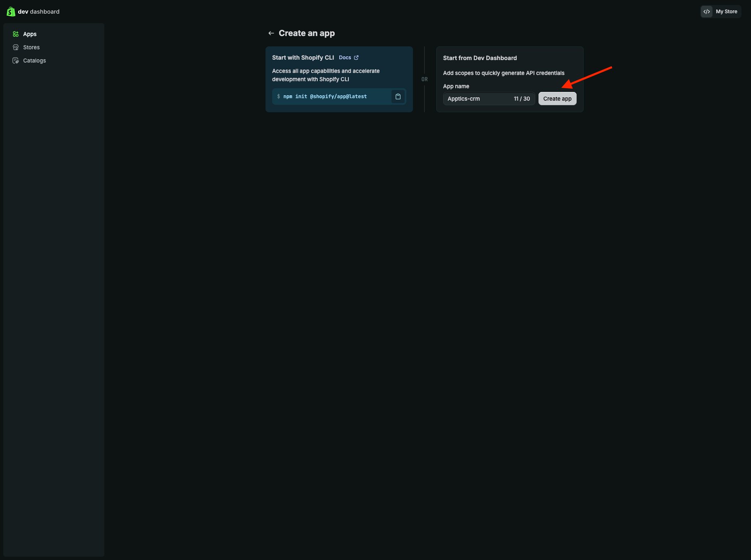
Task: Click the Add scopes description text
Action: tap(504, 73)
